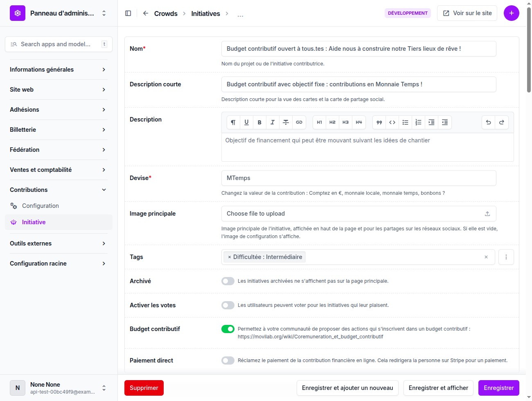Click the paragraph format icon
532x401 pixels.
pyautogui.click(x=233, y=122)
